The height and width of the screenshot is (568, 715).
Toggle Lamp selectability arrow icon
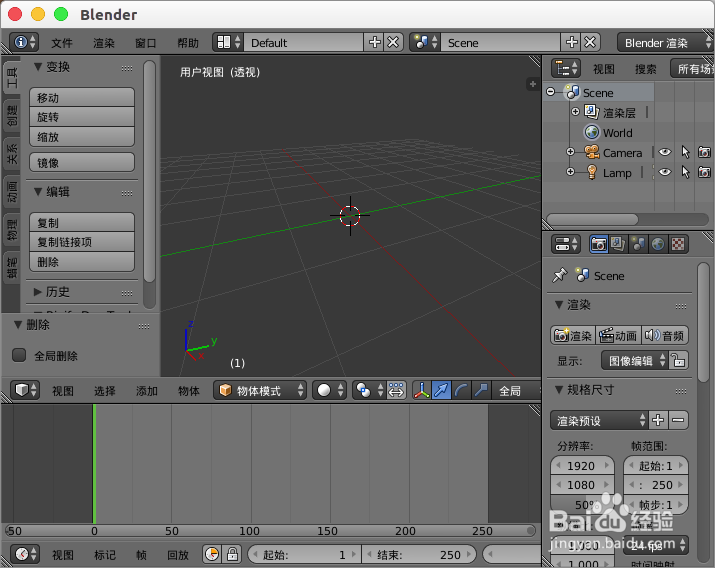(x=685, y=172)
